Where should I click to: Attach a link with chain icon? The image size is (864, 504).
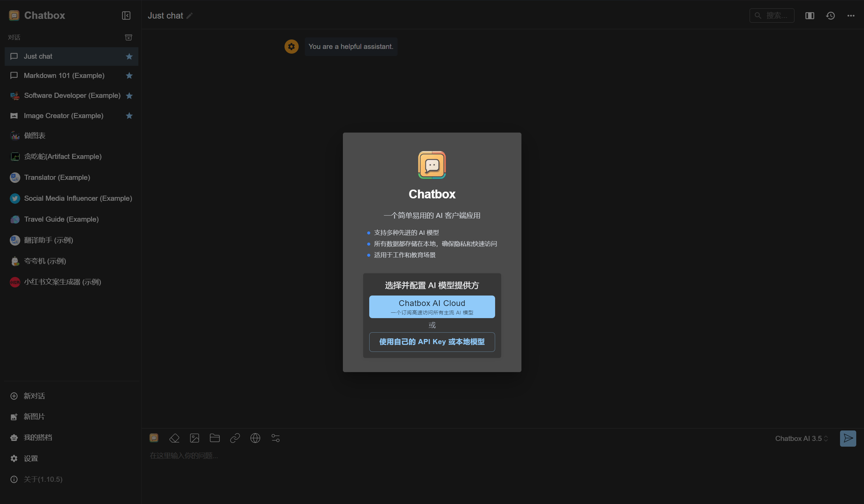point(235,438)
